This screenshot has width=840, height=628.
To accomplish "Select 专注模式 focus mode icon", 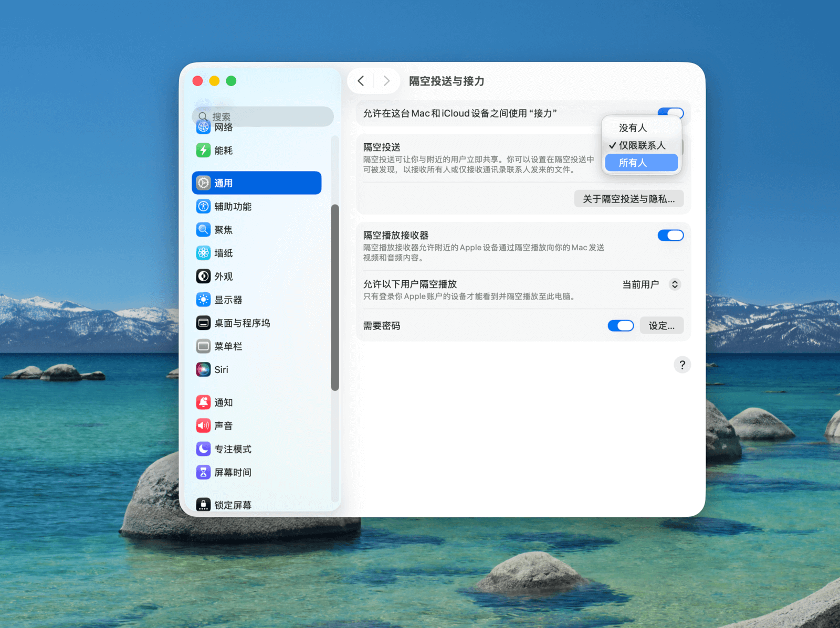I will tap(203, 449).
